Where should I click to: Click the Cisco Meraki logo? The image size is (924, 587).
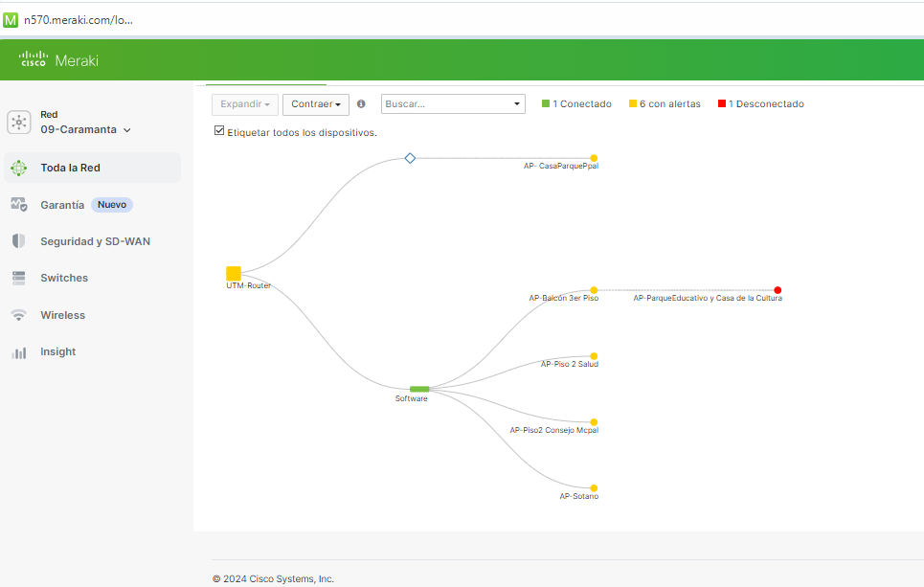[58, 60]
